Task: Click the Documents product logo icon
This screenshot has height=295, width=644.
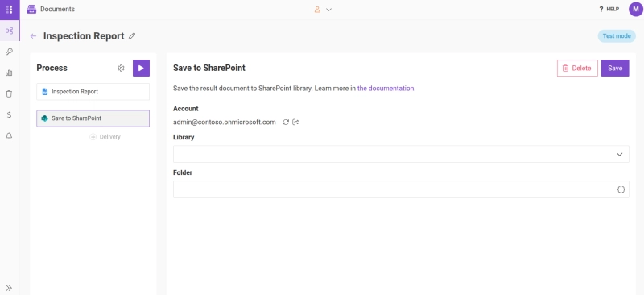Action: pos(31,9)
